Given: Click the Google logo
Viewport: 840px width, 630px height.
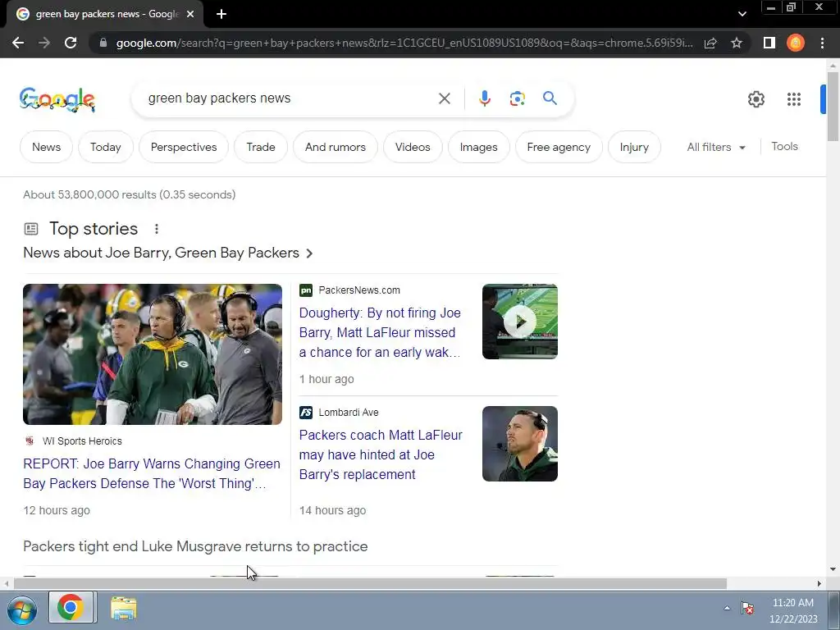Looking at the screenshot, I should pos(57,99).
